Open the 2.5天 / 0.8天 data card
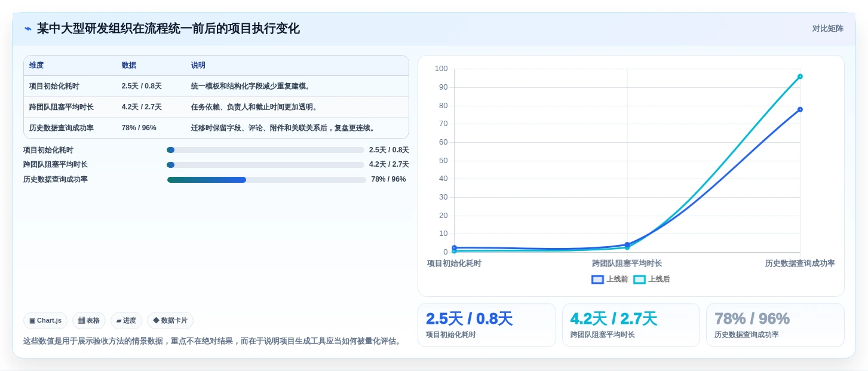The width and height of the screenshot is (868, 371). [487, 325]
